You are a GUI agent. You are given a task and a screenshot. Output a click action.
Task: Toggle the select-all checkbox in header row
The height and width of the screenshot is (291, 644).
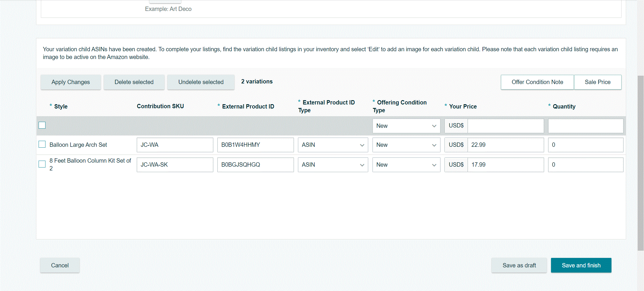(x=42, y=125)
